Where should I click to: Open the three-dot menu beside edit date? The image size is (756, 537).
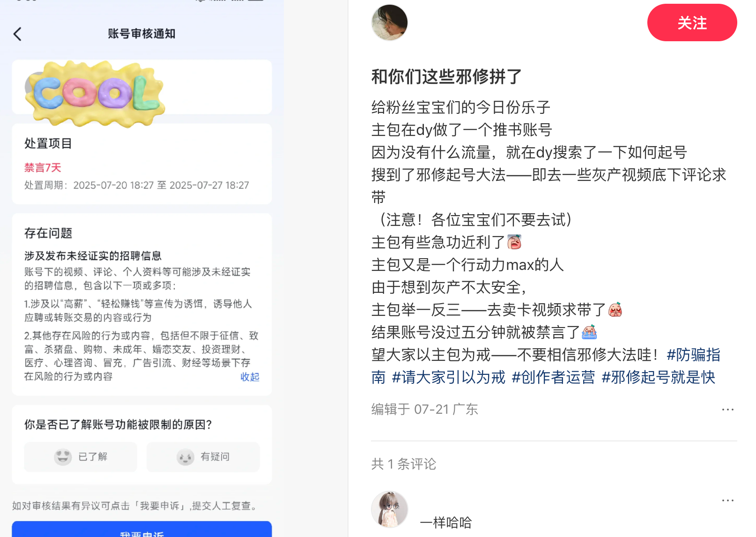click(x=727, y=410)
